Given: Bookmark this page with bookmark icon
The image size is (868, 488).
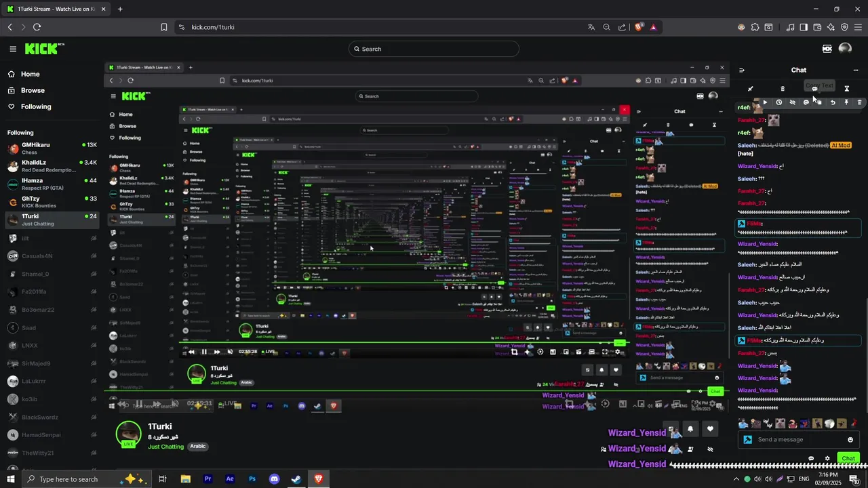Looking at the screenshot, I should point(164,27).
